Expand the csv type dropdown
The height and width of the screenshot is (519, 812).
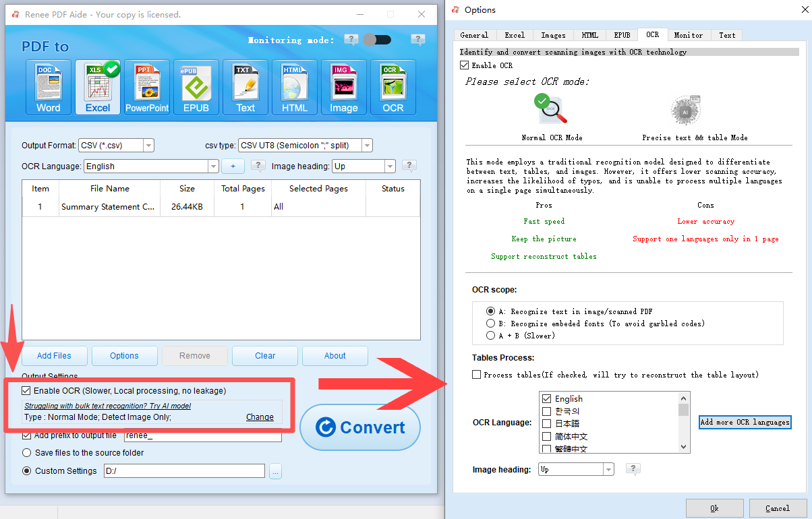coord(366,145)
